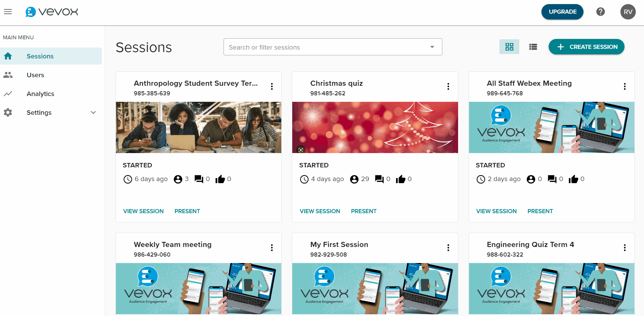This screenshot has height=316, width=644.
Task: Open the Weekly Team meeting thumbnail
Action: 199,289
